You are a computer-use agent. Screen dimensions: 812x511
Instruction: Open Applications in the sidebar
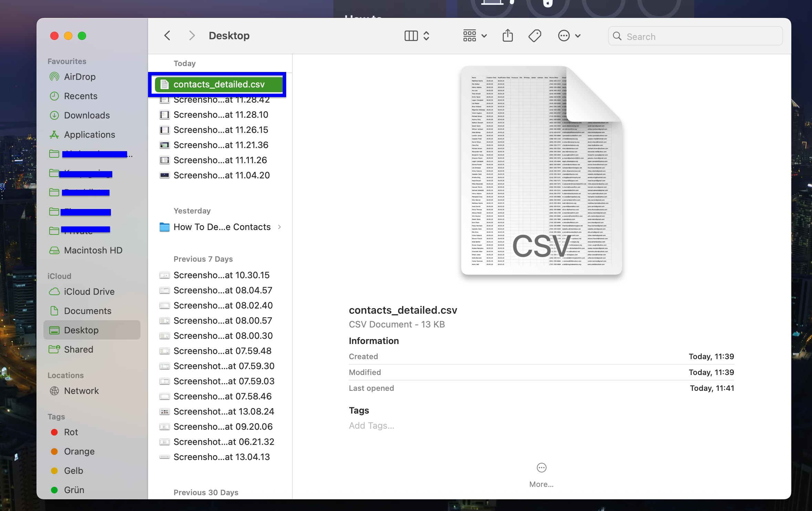click(92, 134)
